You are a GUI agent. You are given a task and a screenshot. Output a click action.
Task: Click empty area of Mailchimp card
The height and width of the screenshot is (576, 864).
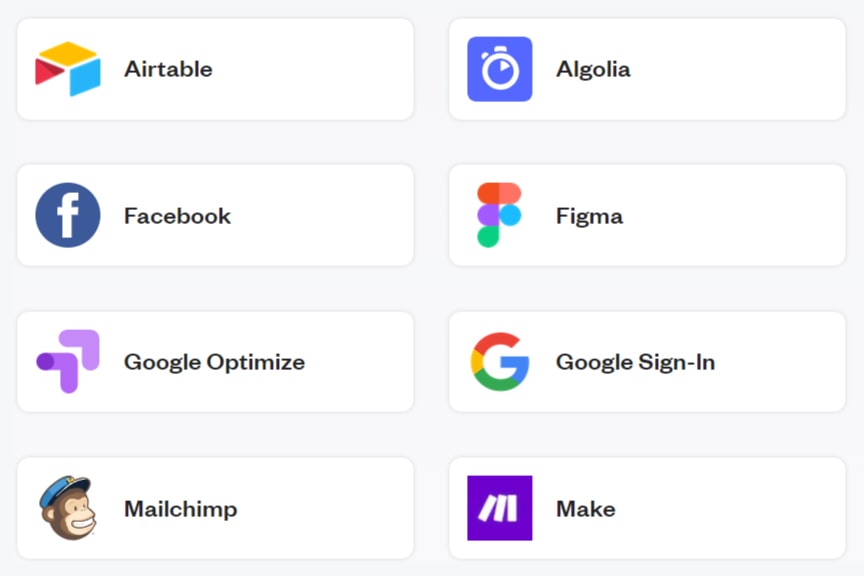coord(325,508)
